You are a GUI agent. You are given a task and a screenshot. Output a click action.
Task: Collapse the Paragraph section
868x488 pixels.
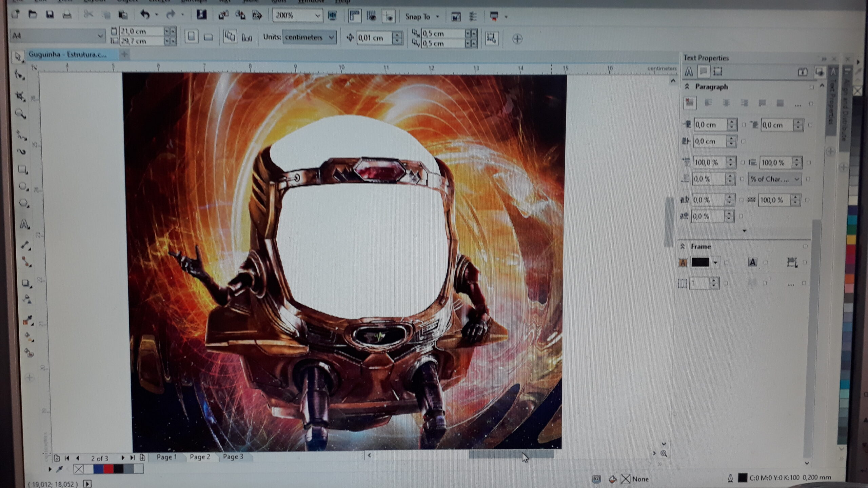pos(687,86)
